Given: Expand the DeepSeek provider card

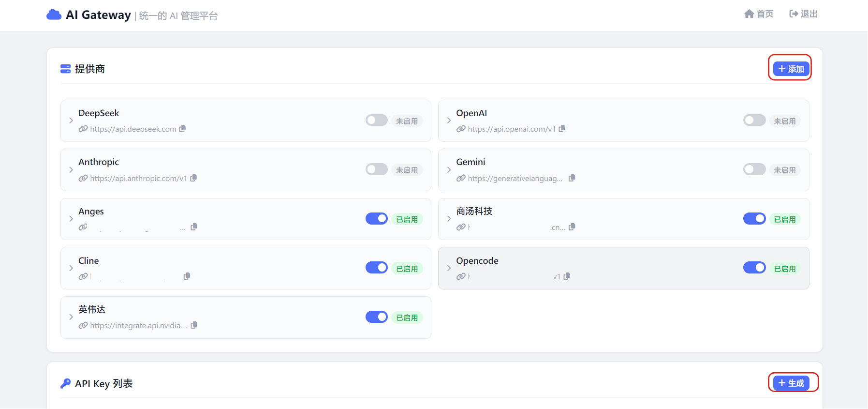Looking at the screenshot, I should [x=71, y=121].
